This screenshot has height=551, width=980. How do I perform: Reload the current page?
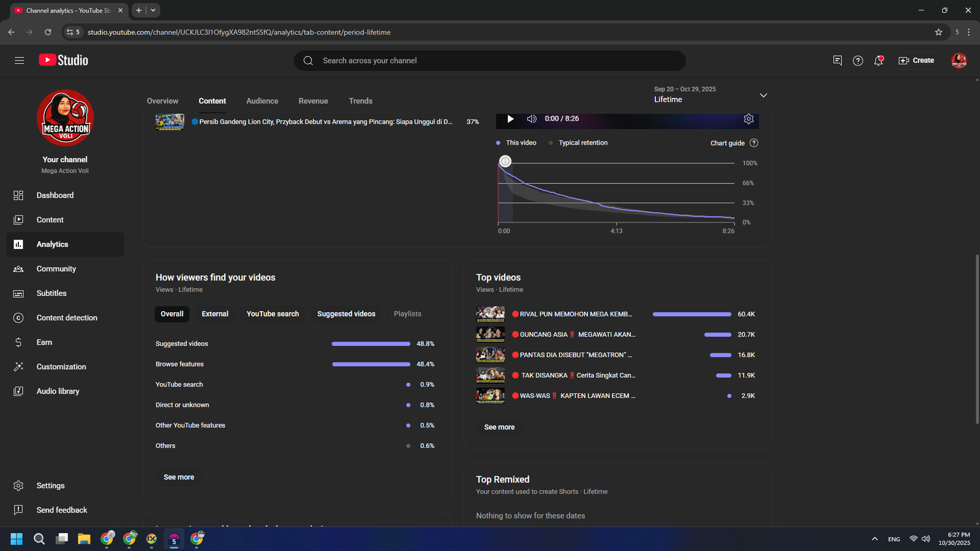[48, 32]
